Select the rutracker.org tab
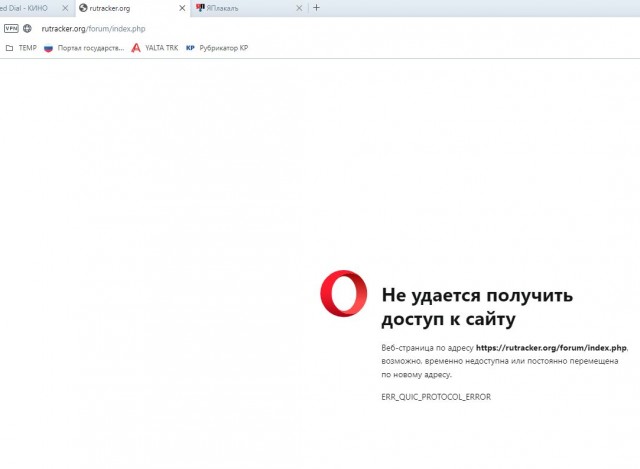The image size is (640, 469). (133, 8)
